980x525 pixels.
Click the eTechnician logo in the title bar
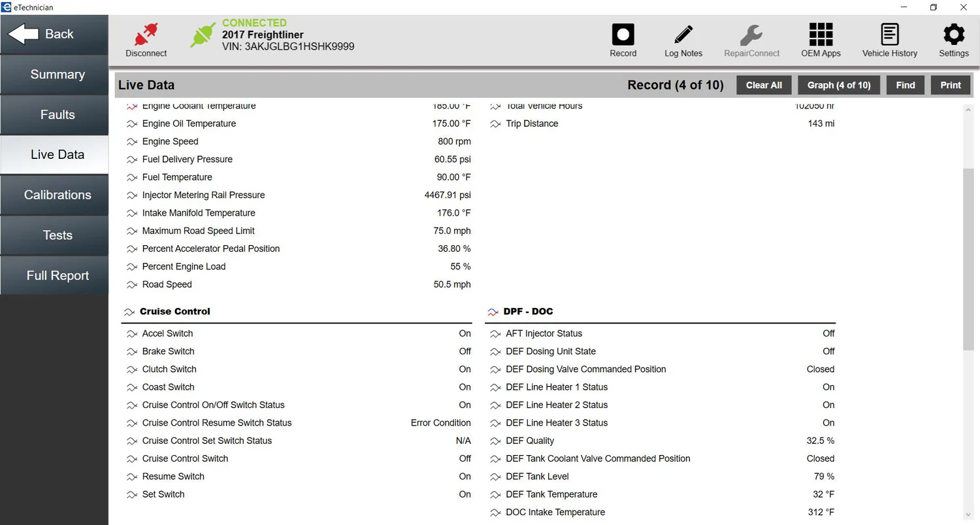pyautogui.click(x=6, y=7)
